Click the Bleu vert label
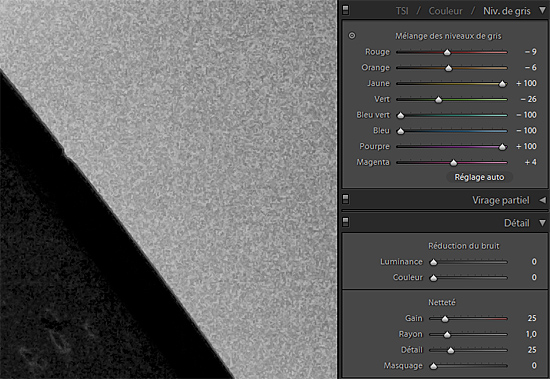550x379 pixels. click(373, 115)
